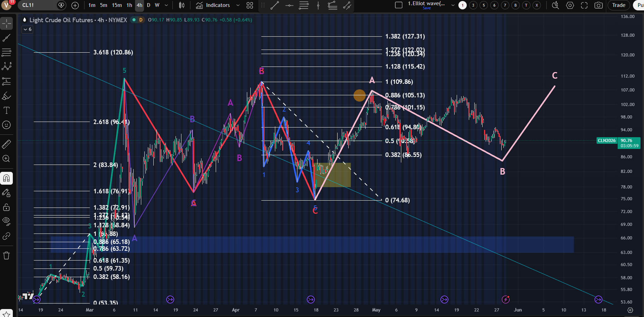The image size is (644, 317).
Task: Open the emoji icons tool
Action: pyautogui.click(x=7, y=125)
